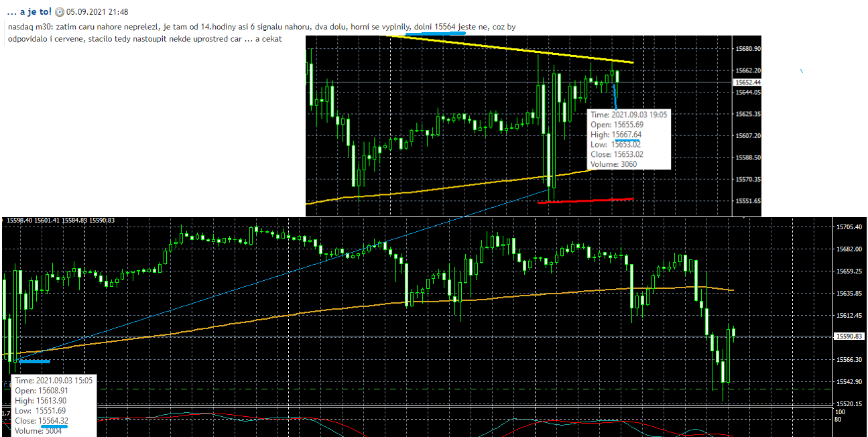The width and height of the screenshot is (868, 437).
Task: Click the 15635.85 price label in lower chart
Action: (850, 293)
